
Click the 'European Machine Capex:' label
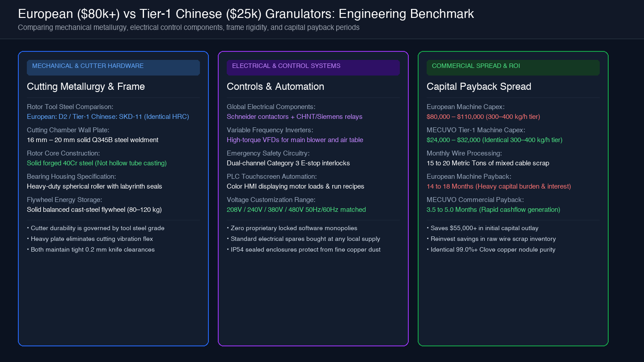coord(466,107)
